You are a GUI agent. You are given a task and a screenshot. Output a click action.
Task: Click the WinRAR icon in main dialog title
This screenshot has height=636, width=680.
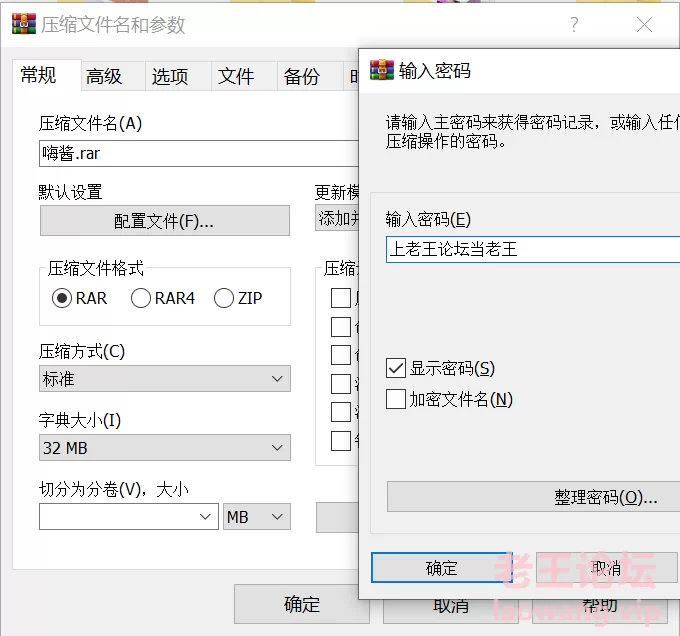[x=23, y=24]
